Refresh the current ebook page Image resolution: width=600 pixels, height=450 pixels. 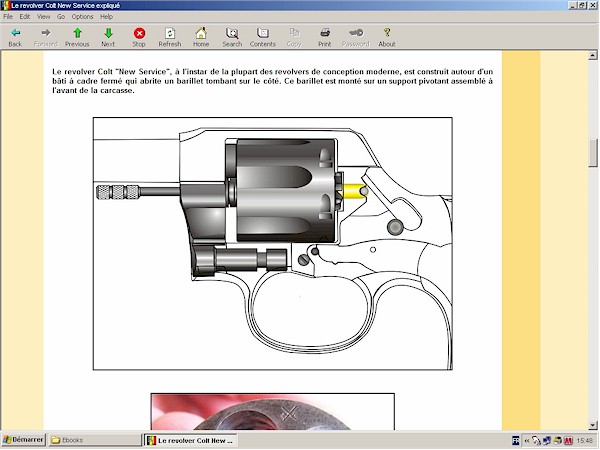coord(170,34)
